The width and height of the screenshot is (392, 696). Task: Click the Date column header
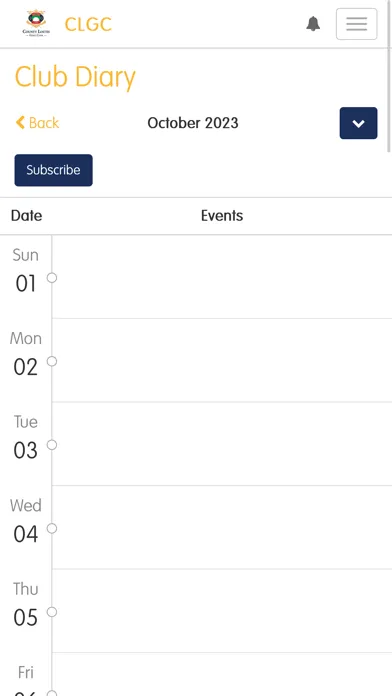click(x=26, y=216)
